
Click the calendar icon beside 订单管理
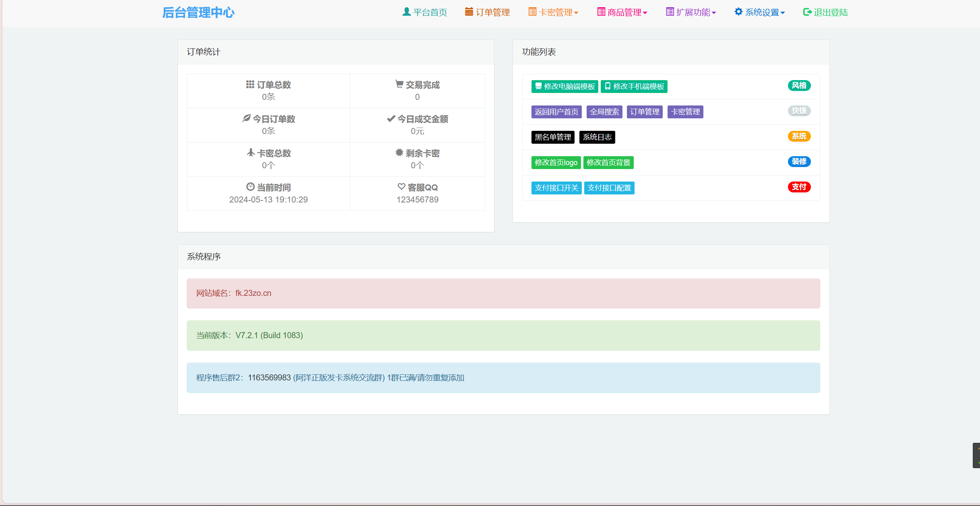[x=469, y=12]
